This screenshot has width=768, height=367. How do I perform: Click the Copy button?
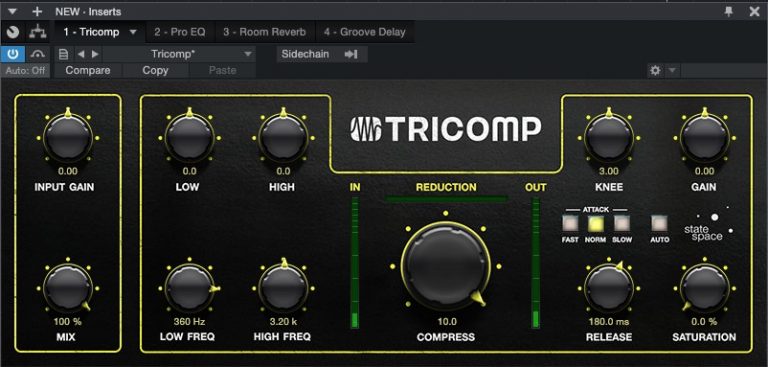[x=155, y=71]
